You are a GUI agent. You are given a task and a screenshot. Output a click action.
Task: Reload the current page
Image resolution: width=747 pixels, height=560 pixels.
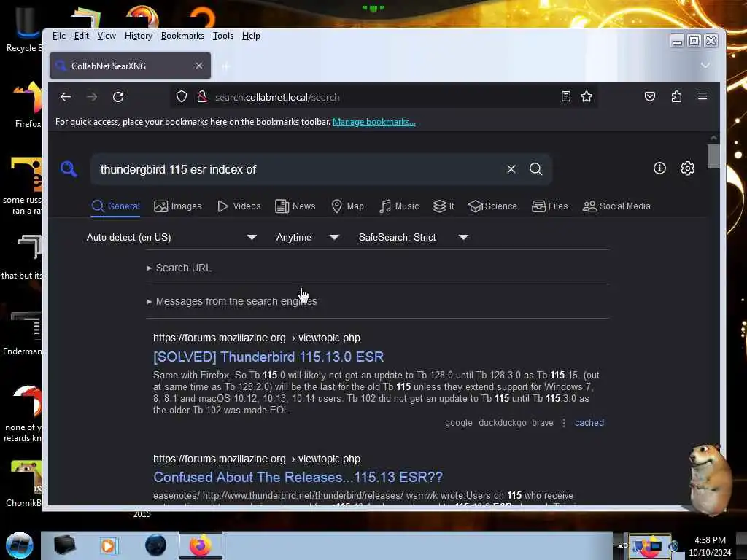(x=118, y=97)
